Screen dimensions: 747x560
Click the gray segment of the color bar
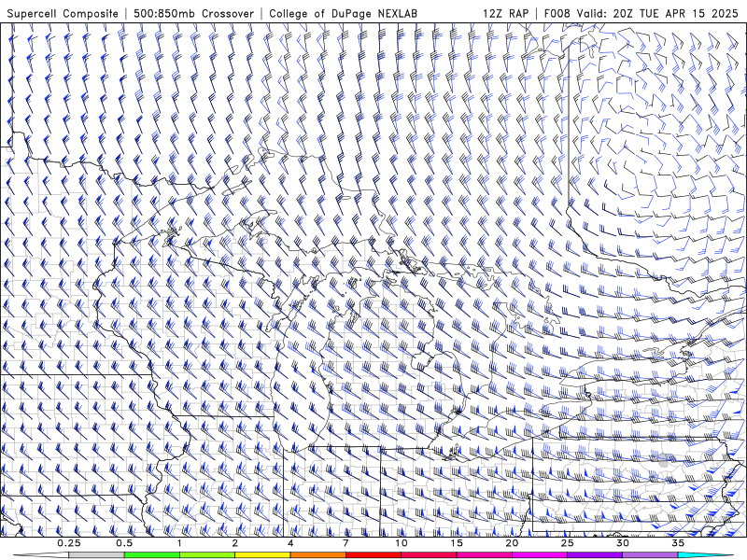[x=97, y=555]
